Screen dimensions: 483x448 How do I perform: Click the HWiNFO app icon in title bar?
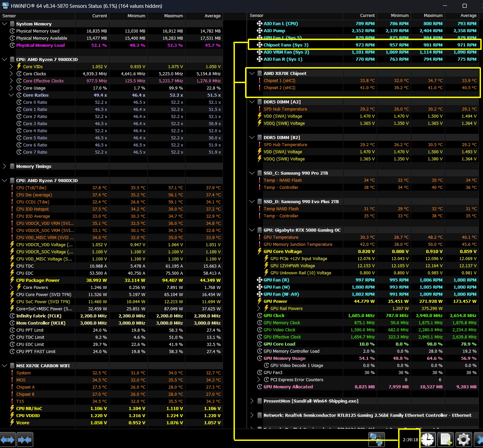pos(5,6)
